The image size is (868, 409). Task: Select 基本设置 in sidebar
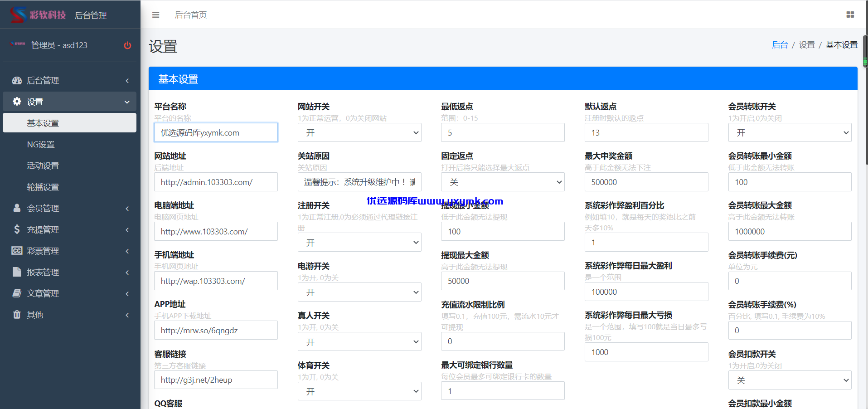[69, 123]
